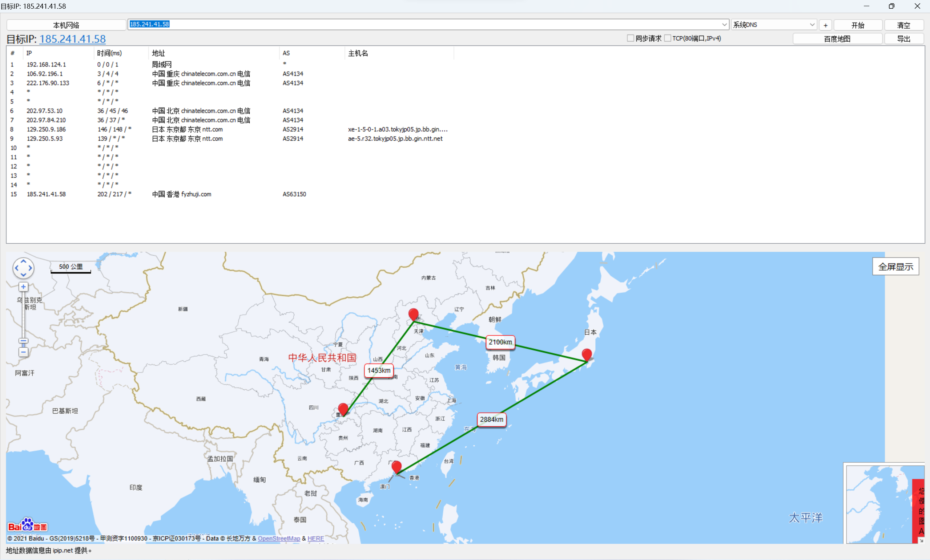This screenshot has width=930, height=560.
Task: Open the 目标IP 185.241.41.58 link
Action: tap(72, 39)
